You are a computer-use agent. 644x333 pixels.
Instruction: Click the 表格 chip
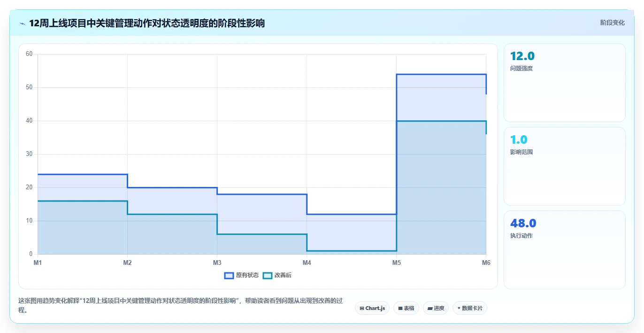click(406, 308)
